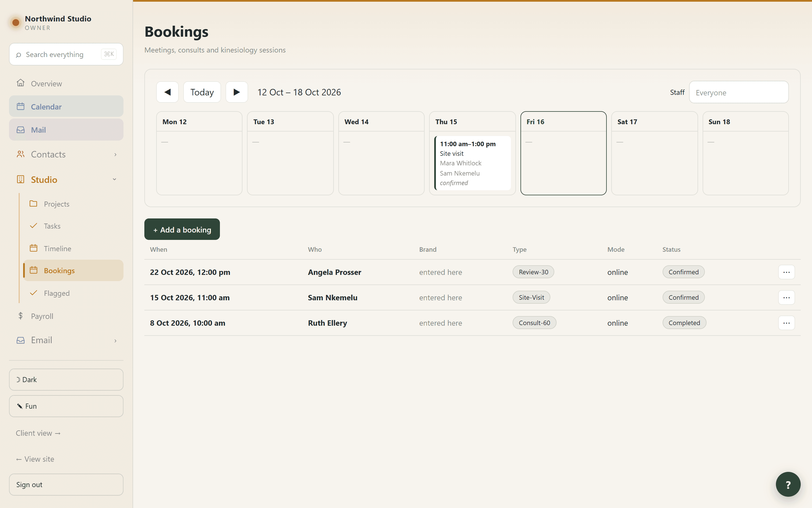812x508 pixels.
Task: Click the Tasks checkmark icon
Action: tap(33, 226)
